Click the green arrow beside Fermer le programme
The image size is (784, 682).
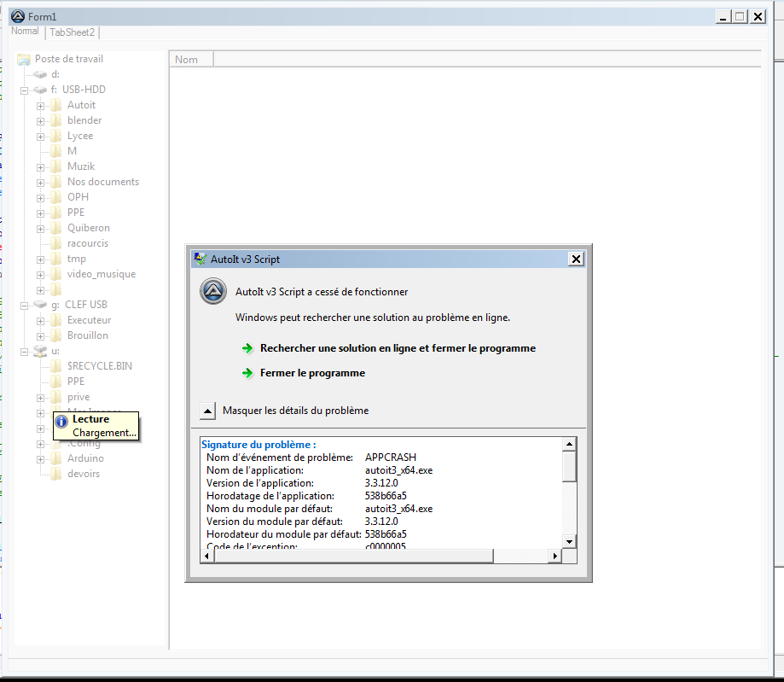[247, 373]
